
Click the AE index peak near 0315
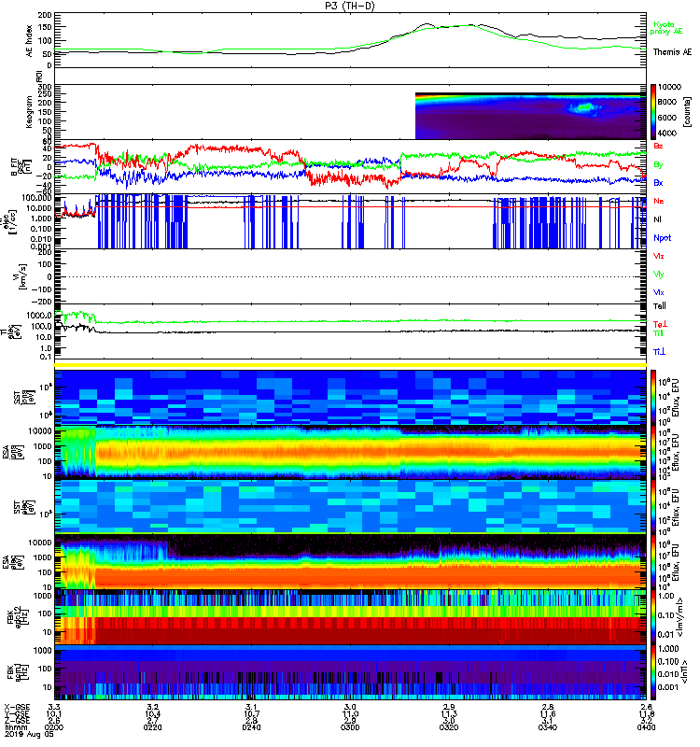coord(427,24)
